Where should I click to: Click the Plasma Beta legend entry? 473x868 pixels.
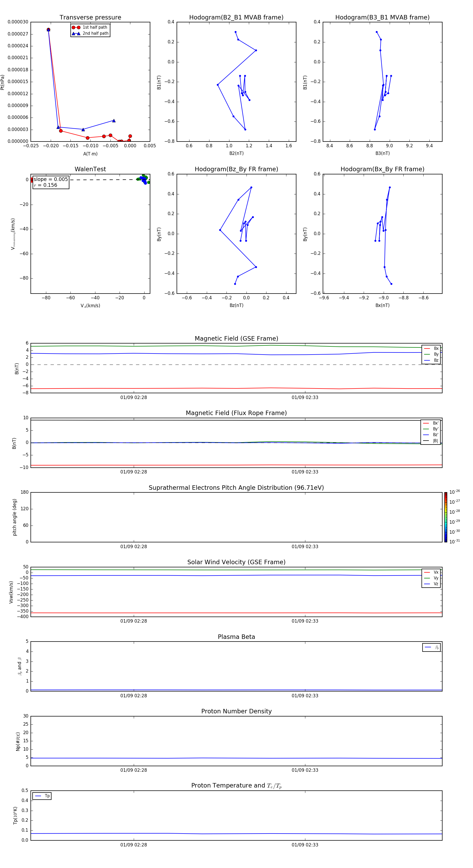coord(431,647)
